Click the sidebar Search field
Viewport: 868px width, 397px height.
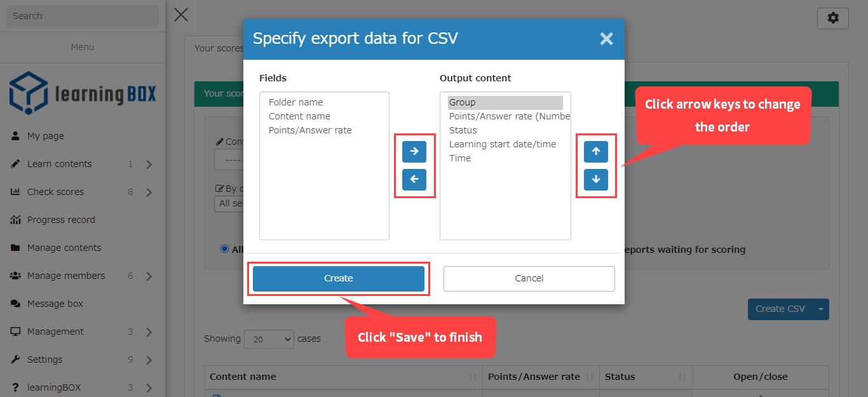[83, 16]
